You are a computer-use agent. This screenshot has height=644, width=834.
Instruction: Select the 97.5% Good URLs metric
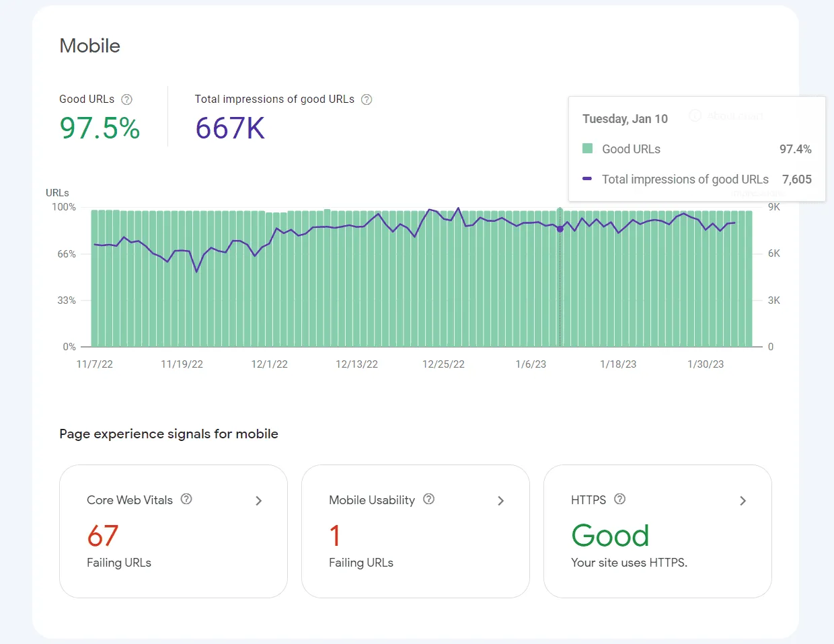(100, 128)
